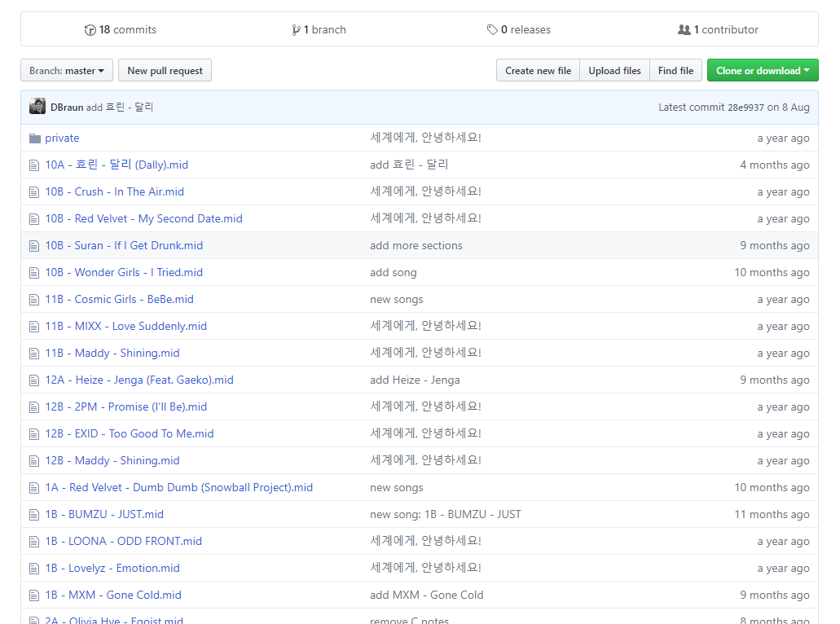Viewport: 840px width, 624px height.
Task: Click file icon beside MIXX - Love Suddenly.mid
Action: pos(34,326)
